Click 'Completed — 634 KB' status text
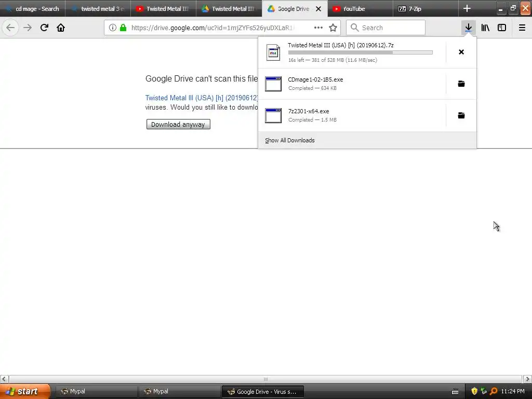The width and height of the screenshot is (532, 399). [312, 88]
